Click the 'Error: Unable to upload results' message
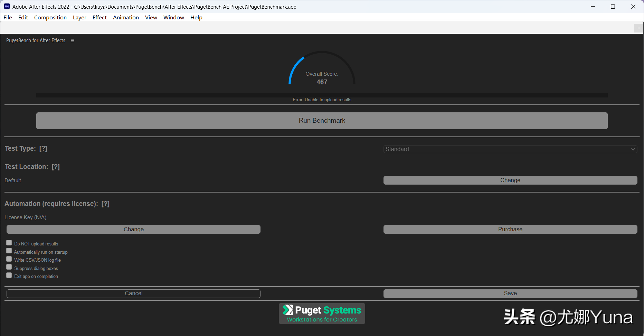Image resolution: width=644 pixels, height=336 pixels. (x=322, y=100)
